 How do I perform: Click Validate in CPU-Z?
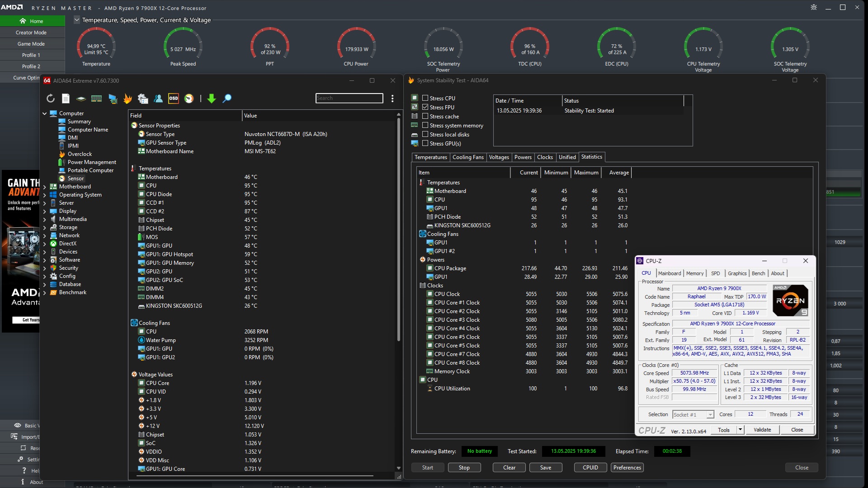762,430
